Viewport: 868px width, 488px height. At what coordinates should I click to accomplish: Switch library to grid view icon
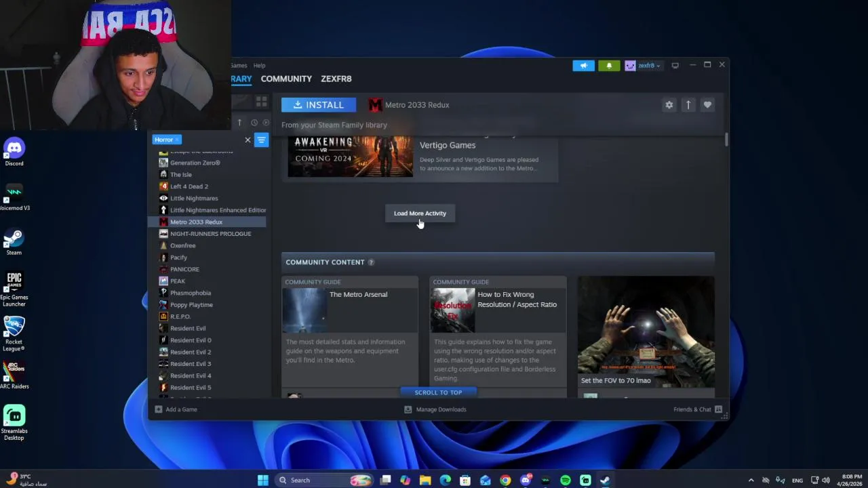[261, 102]
